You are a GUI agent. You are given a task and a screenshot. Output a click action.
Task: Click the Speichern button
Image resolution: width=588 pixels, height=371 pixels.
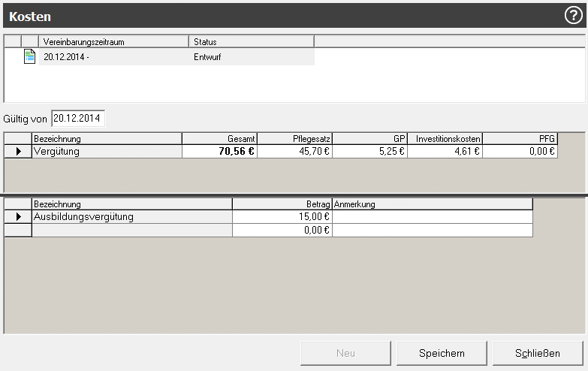(x=441, y=353)
